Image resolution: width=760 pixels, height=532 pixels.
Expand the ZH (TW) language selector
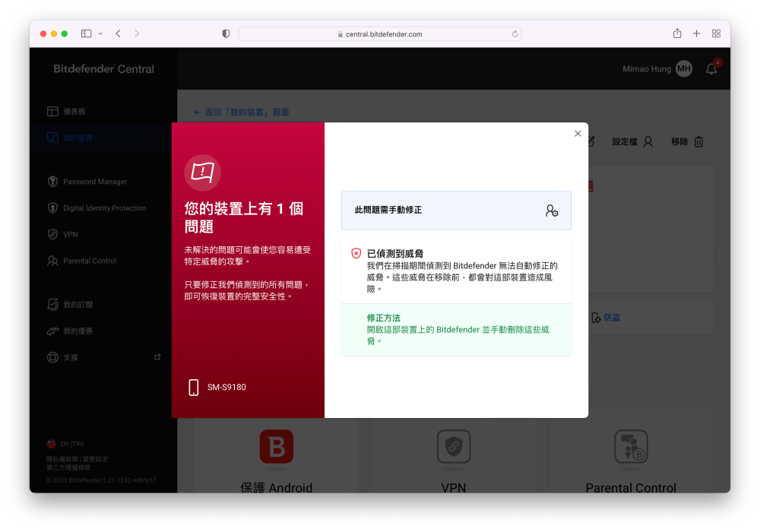coord(70,443)
